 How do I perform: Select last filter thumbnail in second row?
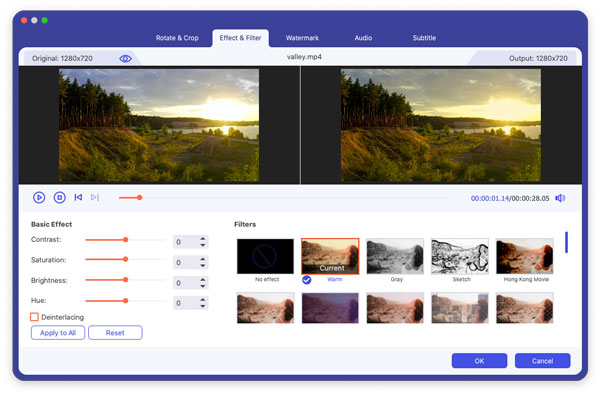525,308
